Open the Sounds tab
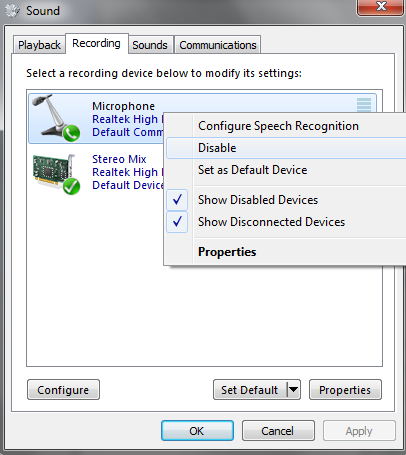 coord(150,45)
